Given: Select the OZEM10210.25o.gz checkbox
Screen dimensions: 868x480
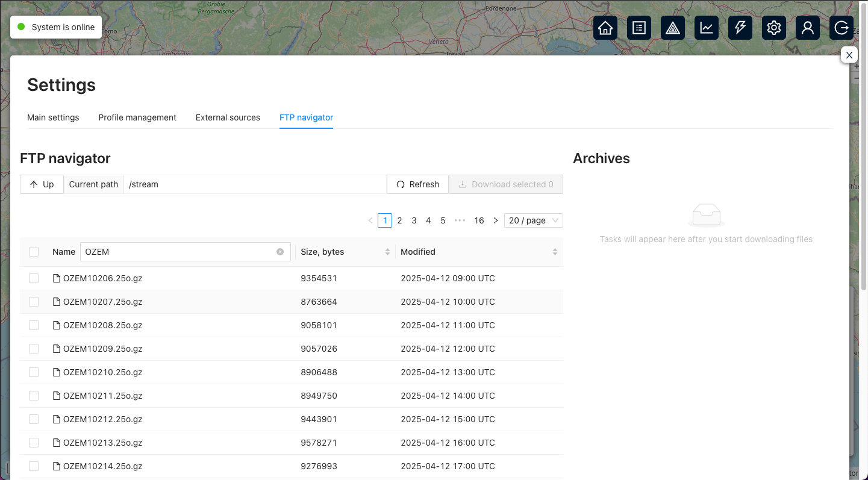Looking at the screenshot, I should [34, 372].
